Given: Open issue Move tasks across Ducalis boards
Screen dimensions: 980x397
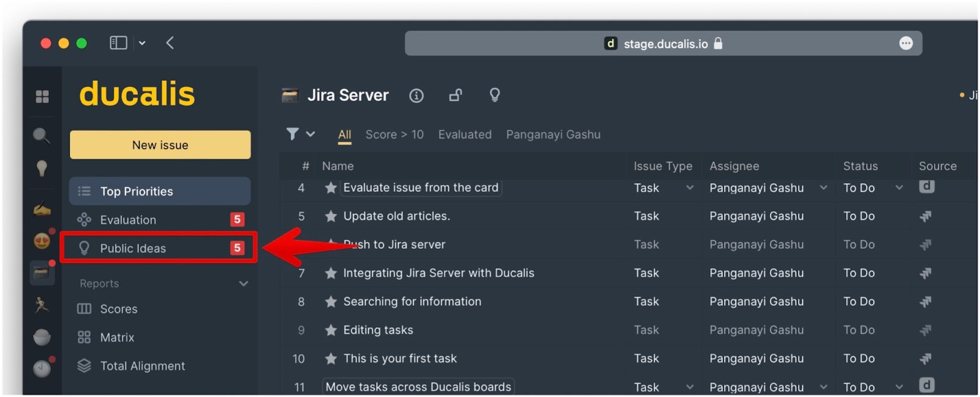Looking at the screenshot, I should (418, 387).
